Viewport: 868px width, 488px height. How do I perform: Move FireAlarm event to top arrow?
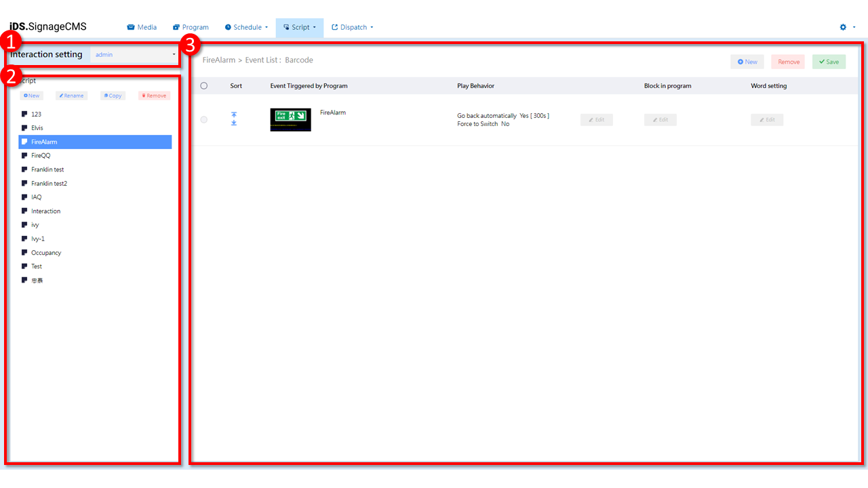point(234,115)
